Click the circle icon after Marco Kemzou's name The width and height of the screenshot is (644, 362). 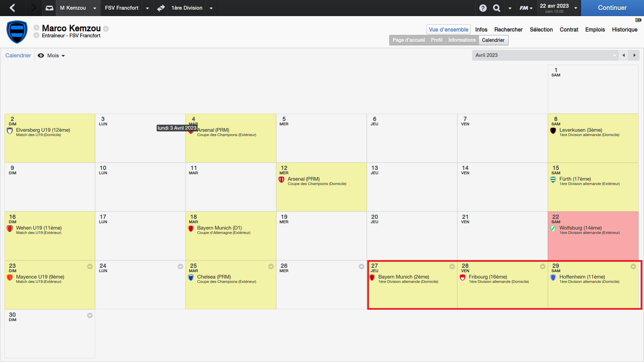click(106, 28)
